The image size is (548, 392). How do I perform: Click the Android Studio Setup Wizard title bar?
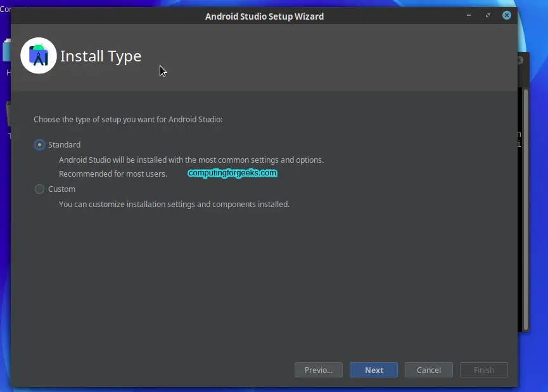[264, 16]
